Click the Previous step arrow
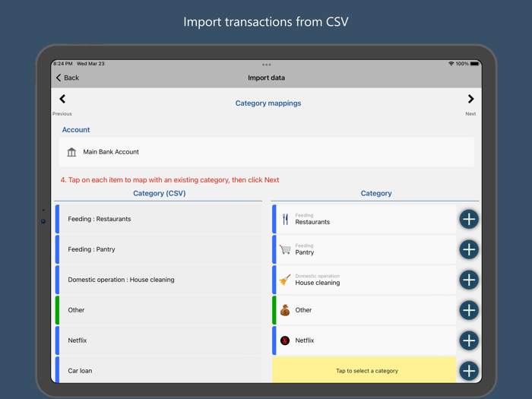Screen dimensions: 532x399 62,99
